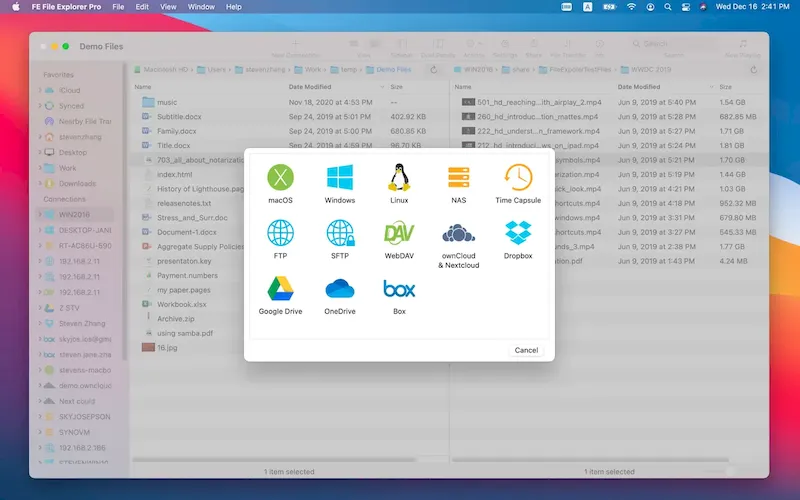Expand the RT-AC86U-590 connection
Viewport: 800px width, 500px height.
point(40,245)
